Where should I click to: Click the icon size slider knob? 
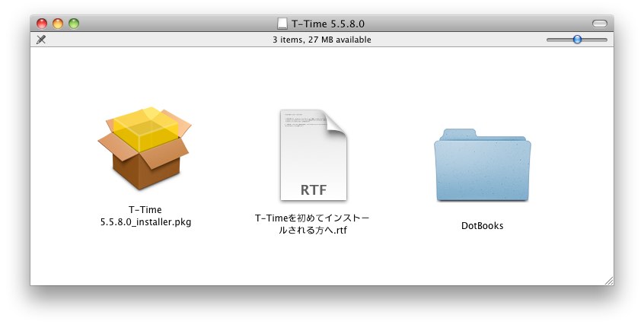coord(578,40)
